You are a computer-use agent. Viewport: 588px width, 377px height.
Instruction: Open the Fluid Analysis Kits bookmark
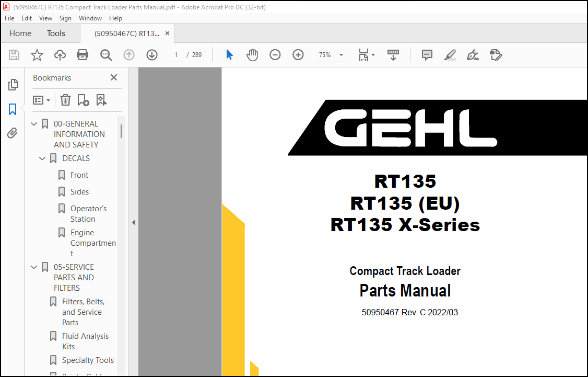pyautogui.click(x=85, y=341)
